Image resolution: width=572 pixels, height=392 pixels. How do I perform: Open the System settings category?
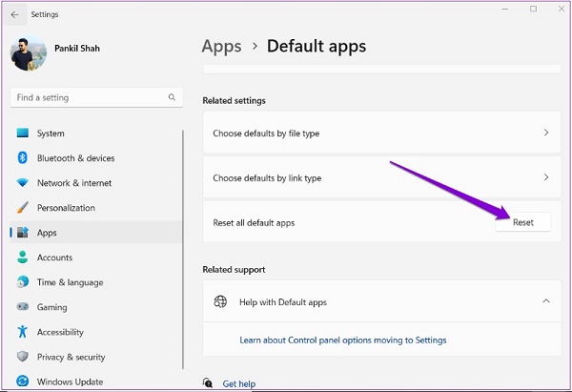(96, 134)
